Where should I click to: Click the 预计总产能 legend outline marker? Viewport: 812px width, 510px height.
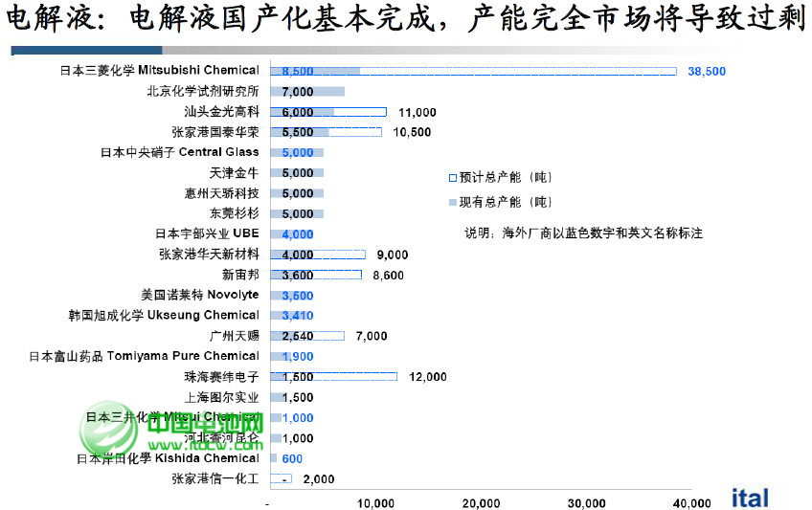pyautogui.click(x=452, y=177)
